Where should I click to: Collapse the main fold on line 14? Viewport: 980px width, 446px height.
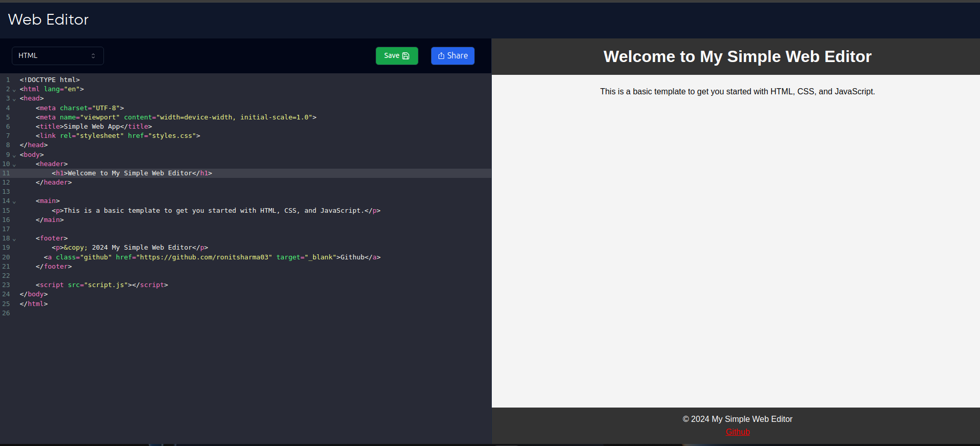(14, 201)
